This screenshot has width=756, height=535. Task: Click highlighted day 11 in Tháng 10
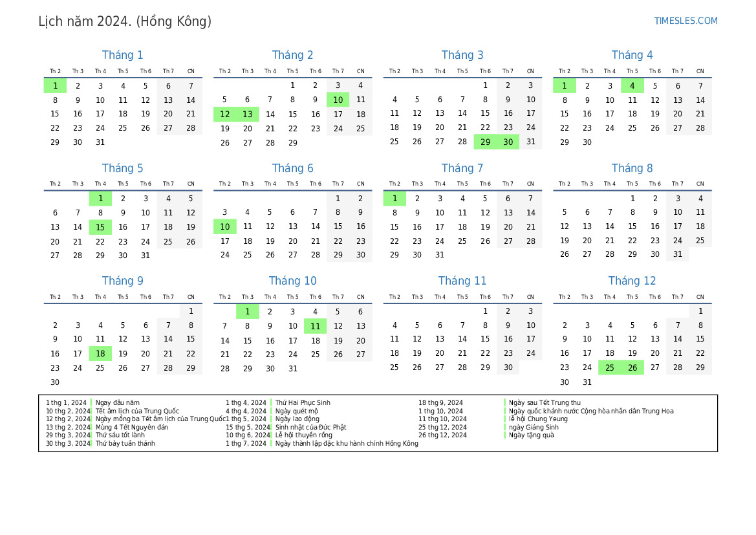tap(316, 326)
